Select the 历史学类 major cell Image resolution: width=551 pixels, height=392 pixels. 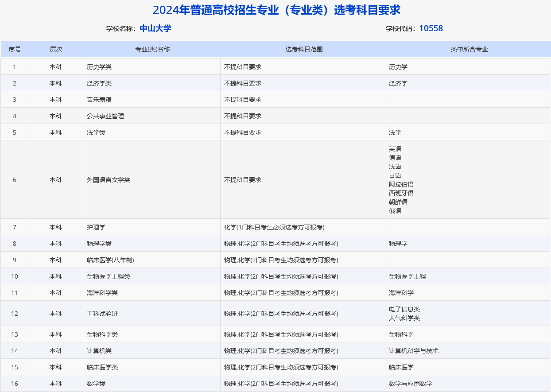152,67
